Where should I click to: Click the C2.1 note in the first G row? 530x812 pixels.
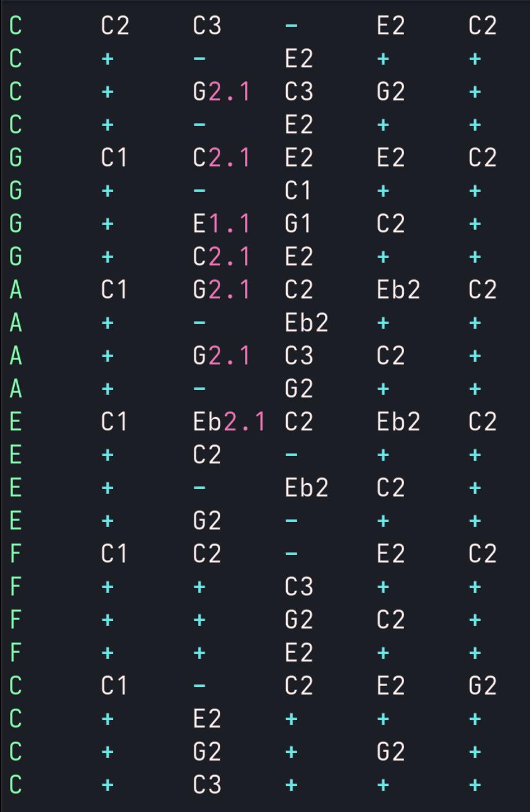point(221,158)
